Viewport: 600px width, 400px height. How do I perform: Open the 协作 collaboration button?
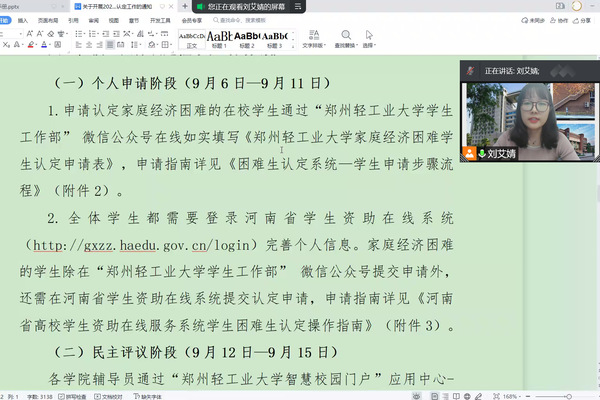click(558, 19)
